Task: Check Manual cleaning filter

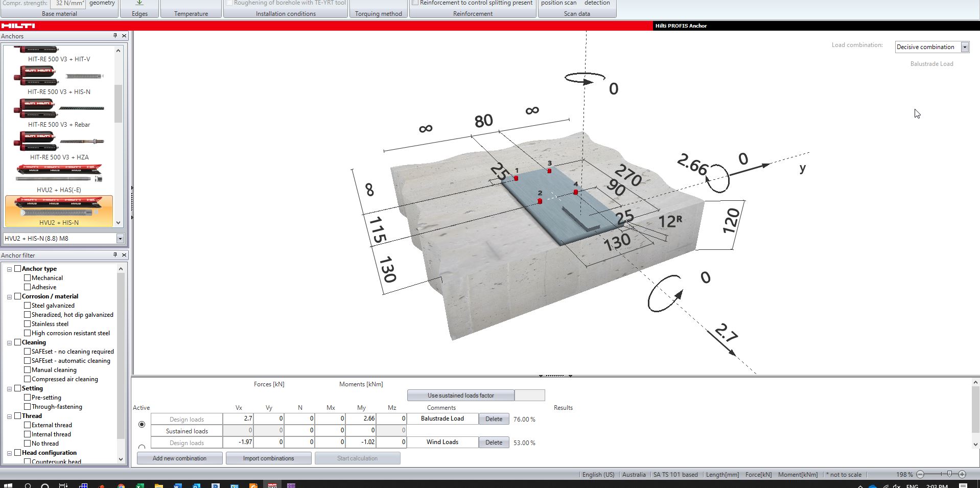Action: pos(28,370)
